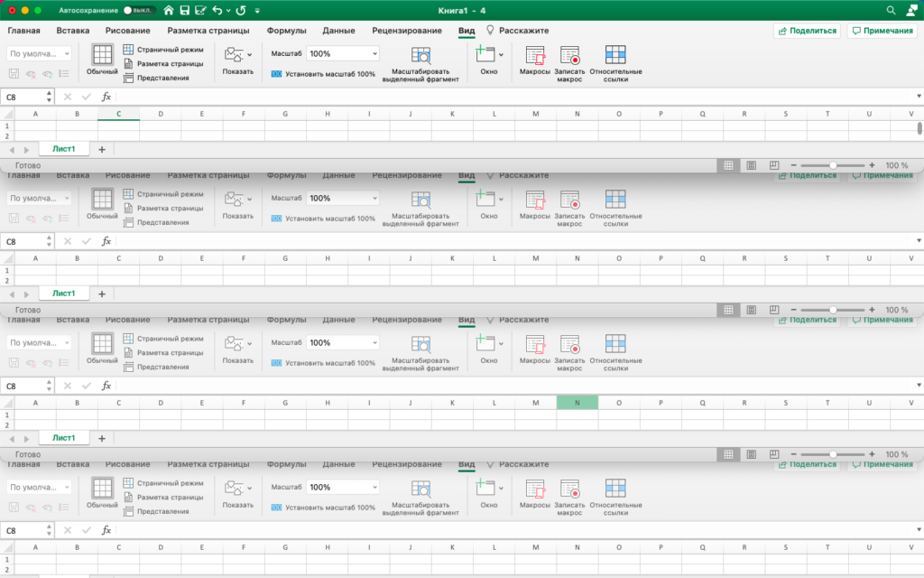Open Macros in the topmost window's ribbon
The height and width of the screenshot is (578, 924).
[535, 60]
